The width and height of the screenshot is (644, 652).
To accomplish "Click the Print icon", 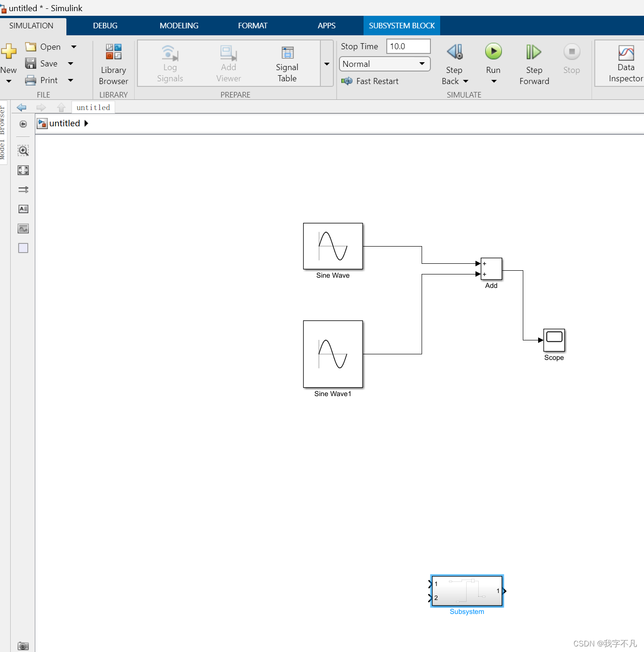I will (31, 80).
